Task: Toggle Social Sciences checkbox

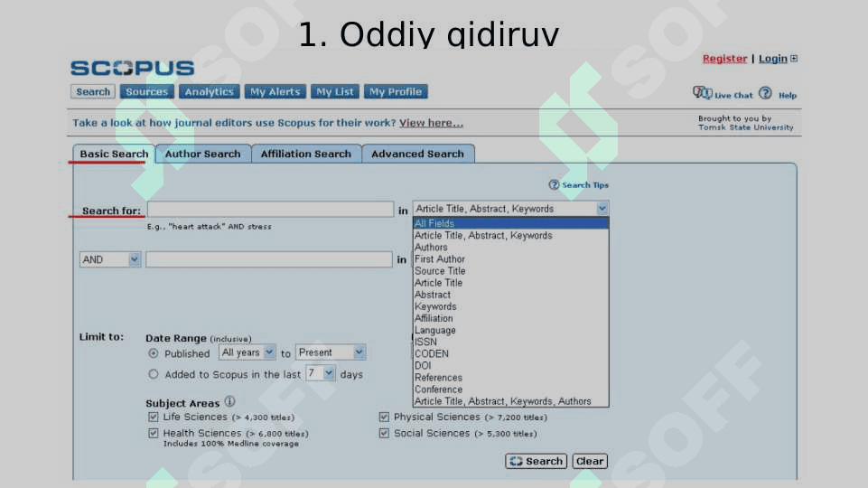Action: click(384, 433)
